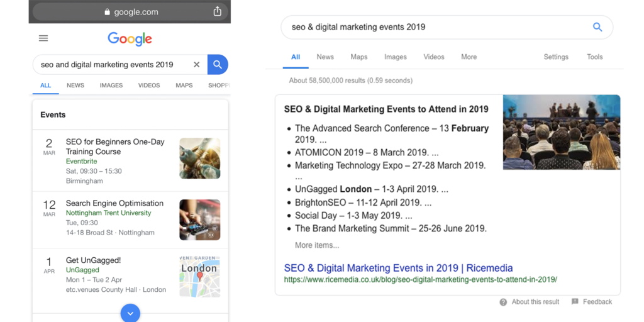Open the hamburger menu on mobile Google
Viewport: 644px width, 322px height.
43,38
